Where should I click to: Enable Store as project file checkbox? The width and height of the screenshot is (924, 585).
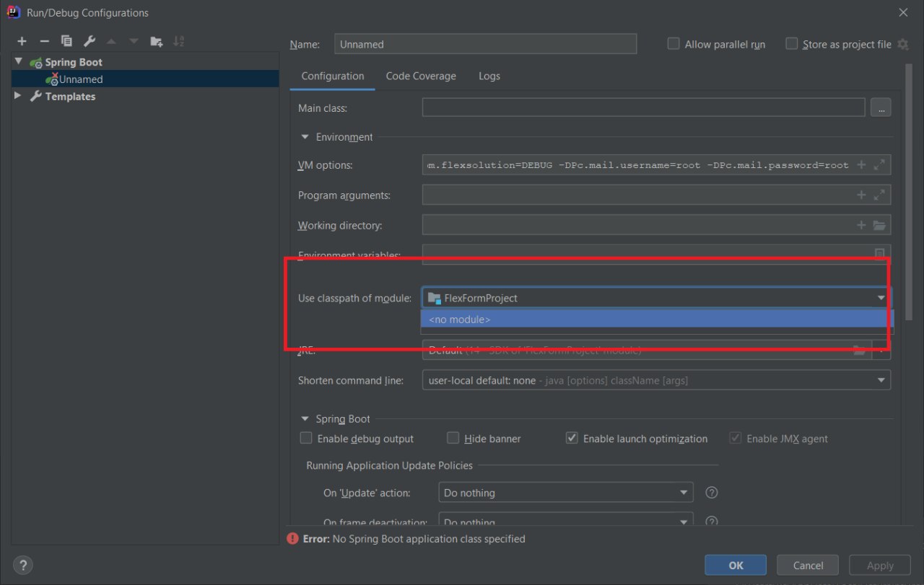point(791,43)
